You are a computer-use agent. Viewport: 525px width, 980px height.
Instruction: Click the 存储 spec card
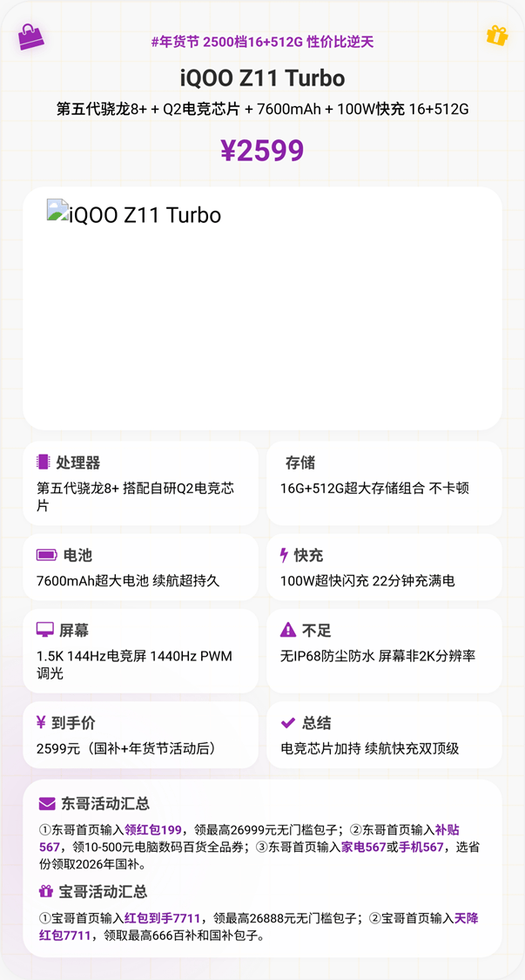point(384,483)
